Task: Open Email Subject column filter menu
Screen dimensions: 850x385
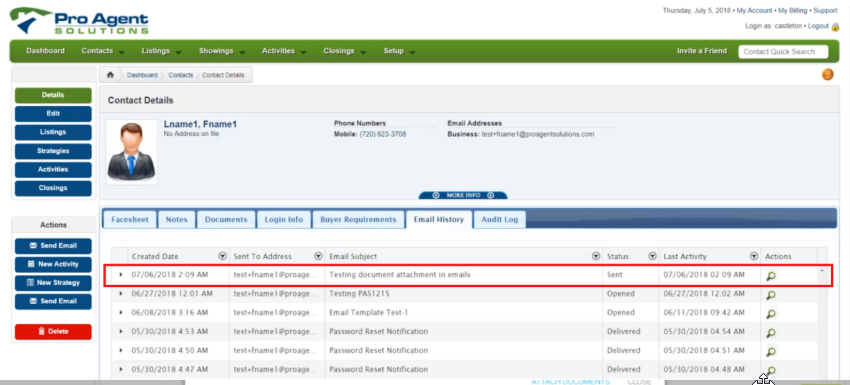Action: point(596,256)
